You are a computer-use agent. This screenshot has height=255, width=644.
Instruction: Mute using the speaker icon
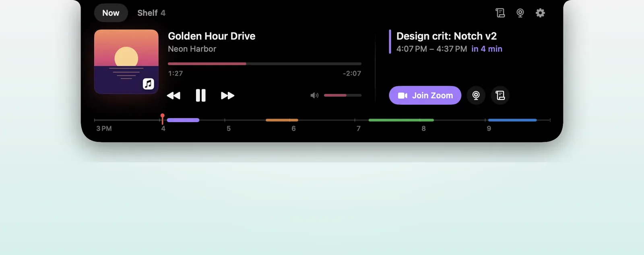point(314,95)
